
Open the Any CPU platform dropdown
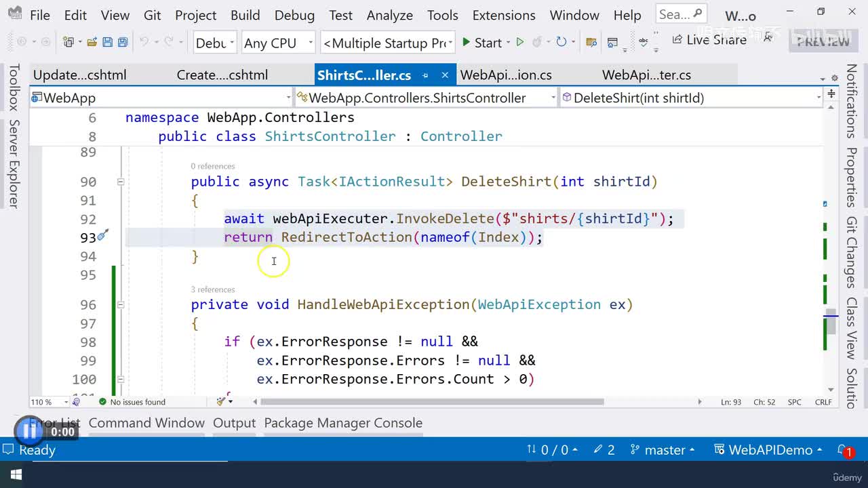point(278,43)
